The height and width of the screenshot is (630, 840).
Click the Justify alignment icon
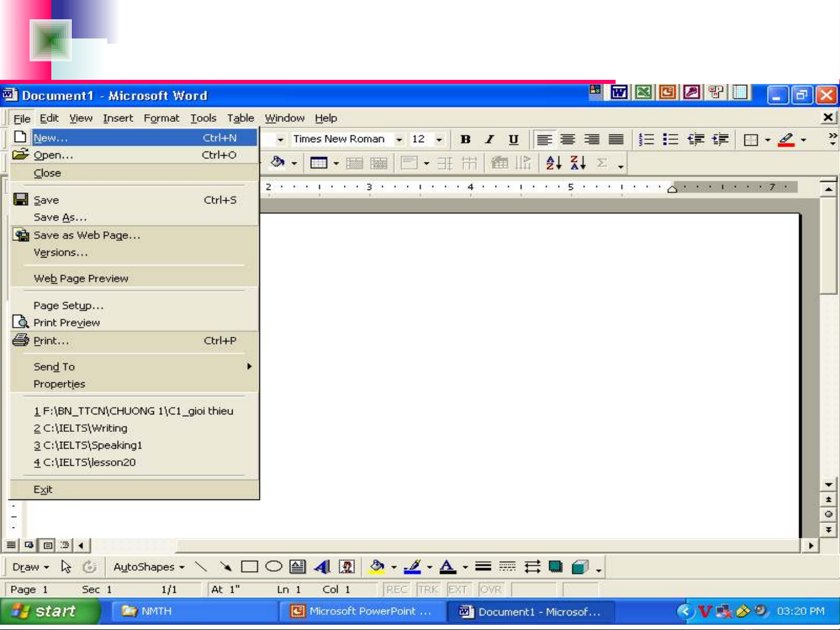616,139
